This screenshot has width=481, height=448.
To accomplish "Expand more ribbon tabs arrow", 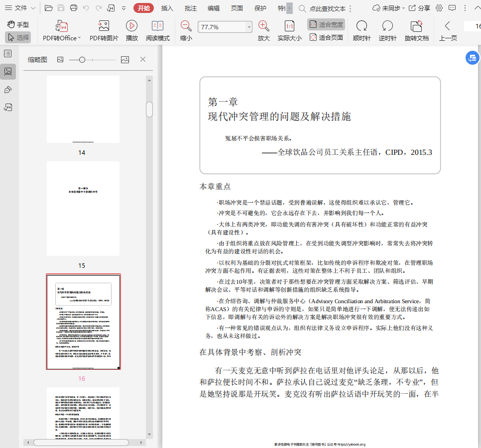I will (x=289, y=8).
